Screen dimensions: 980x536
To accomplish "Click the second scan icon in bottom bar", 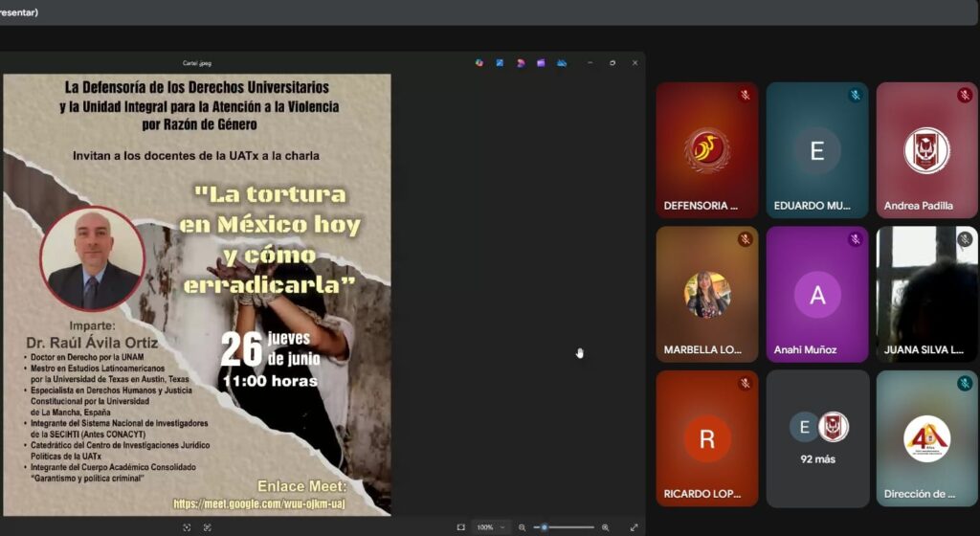I will (207, 527).
